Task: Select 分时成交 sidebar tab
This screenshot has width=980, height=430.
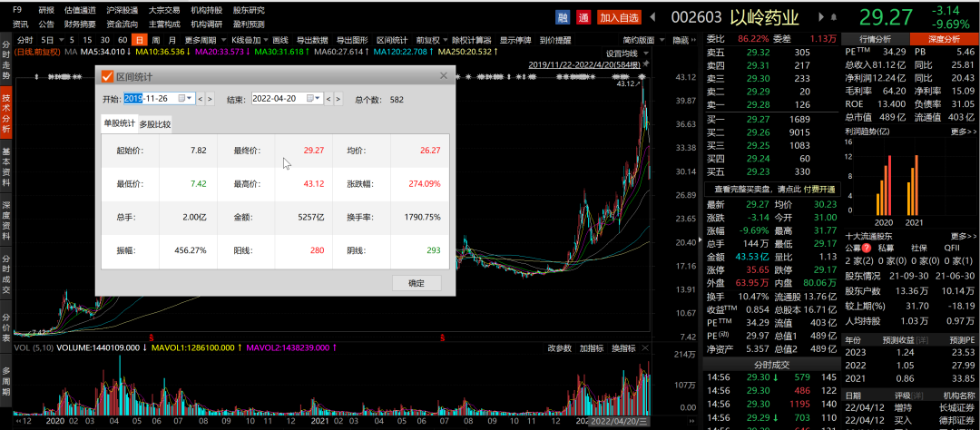Action: pos(6,274)
